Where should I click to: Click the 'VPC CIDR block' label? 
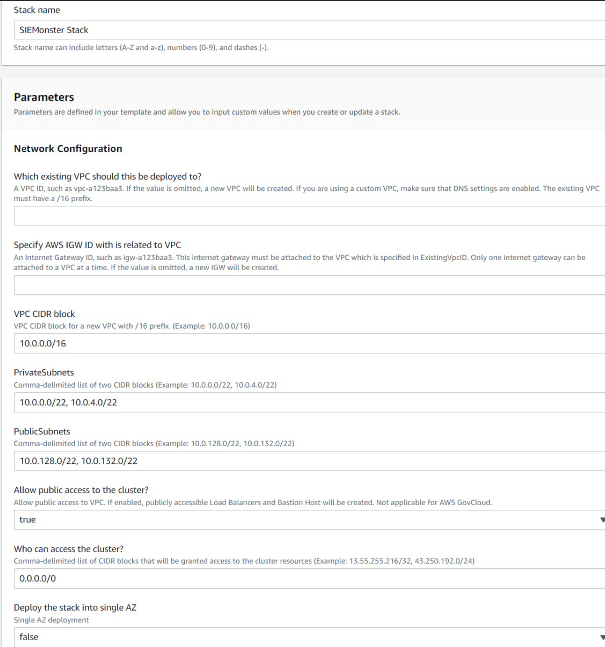tap(45, 314)
